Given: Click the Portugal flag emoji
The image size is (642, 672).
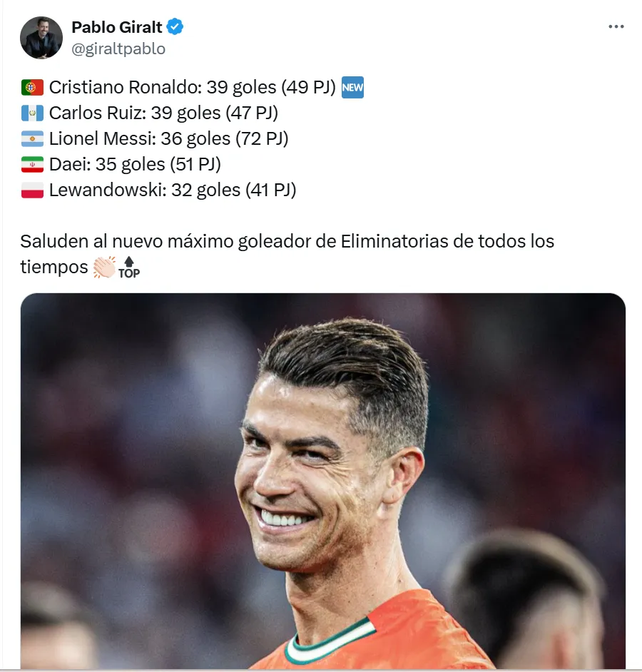Looking at the screenshot, I should coord(32,88).
